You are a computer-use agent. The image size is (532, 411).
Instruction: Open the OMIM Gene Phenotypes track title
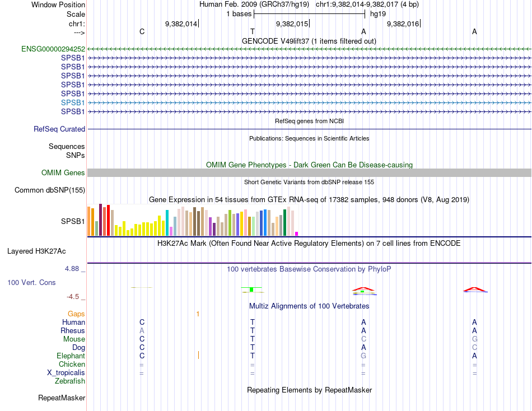click(x=309, y=165)
